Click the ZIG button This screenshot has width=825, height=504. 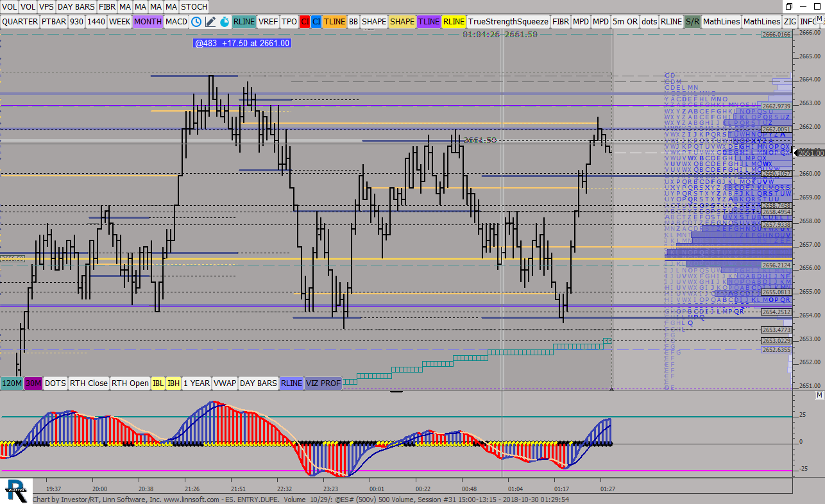(790, 21)
